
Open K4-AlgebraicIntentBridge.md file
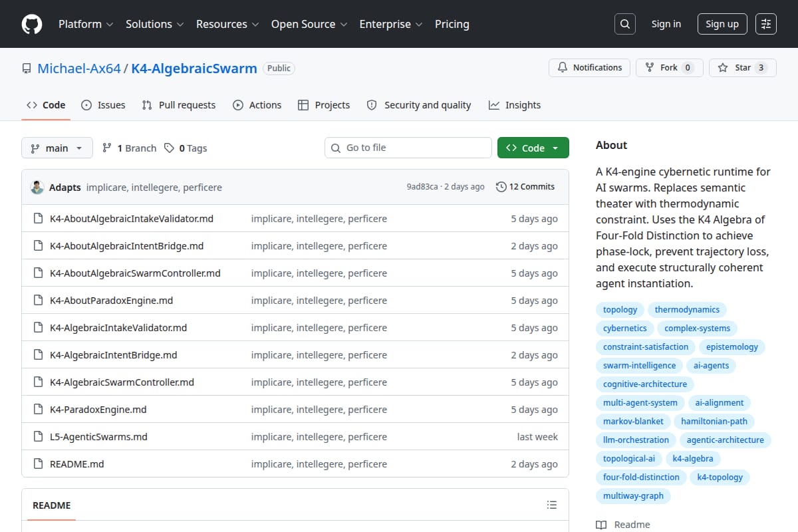tap(114, 355)
